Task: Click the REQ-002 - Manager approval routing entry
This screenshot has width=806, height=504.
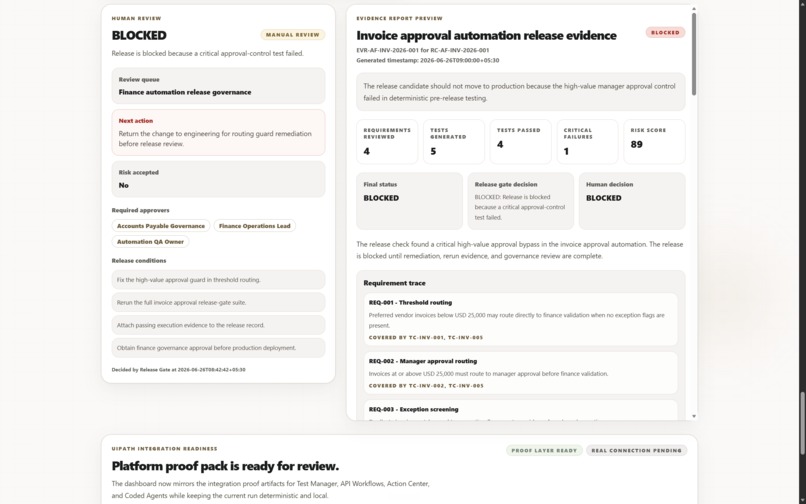Action: (x=521, y=373)
